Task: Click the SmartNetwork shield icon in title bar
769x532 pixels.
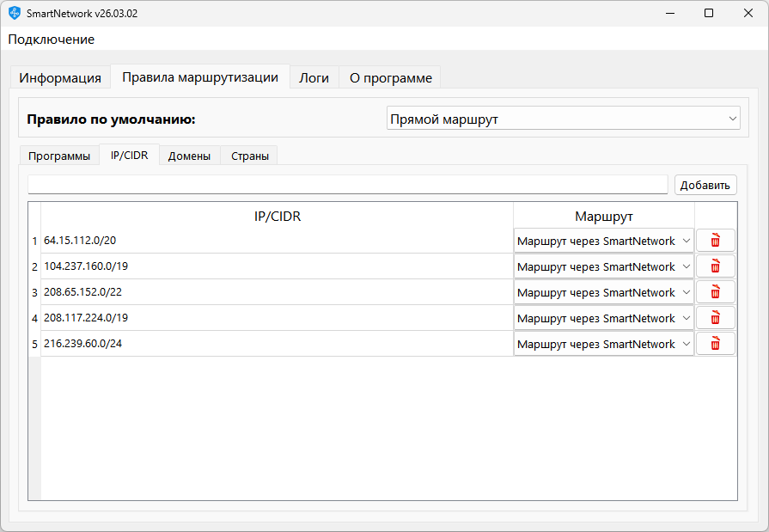Action: (x=14, y=13)
